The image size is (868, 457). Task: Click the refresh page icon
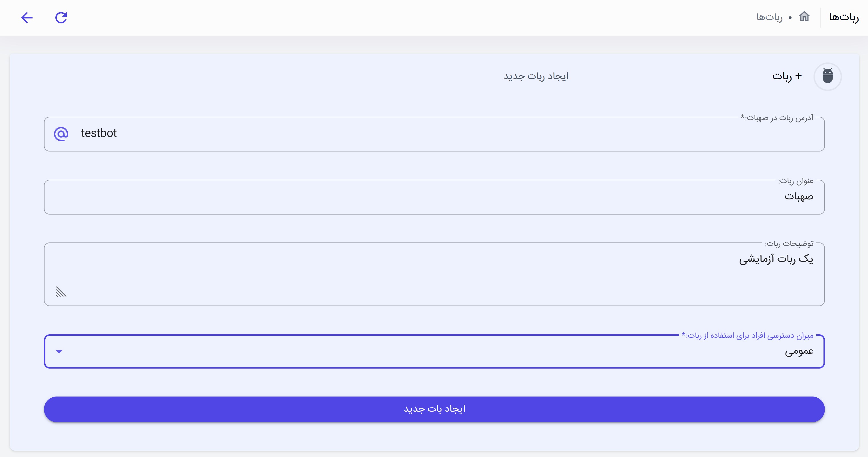coord(61,17)
